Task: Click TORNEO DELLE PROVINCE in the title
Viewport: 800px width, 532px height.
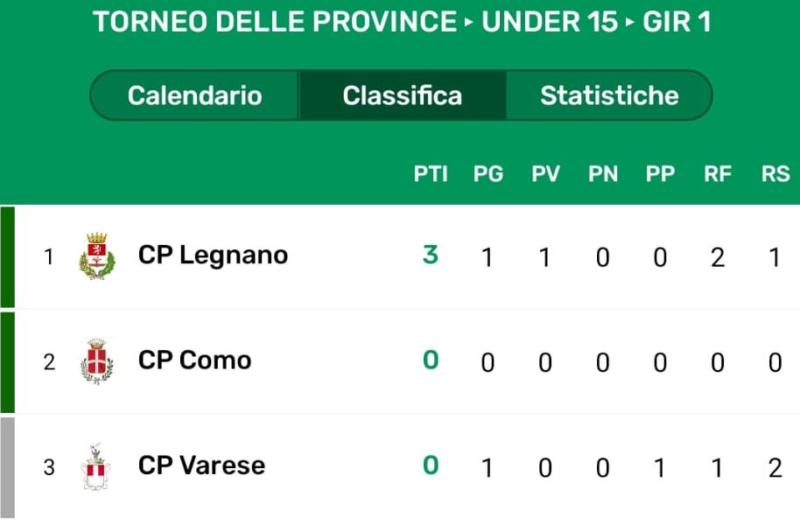Action: (275, 22)
